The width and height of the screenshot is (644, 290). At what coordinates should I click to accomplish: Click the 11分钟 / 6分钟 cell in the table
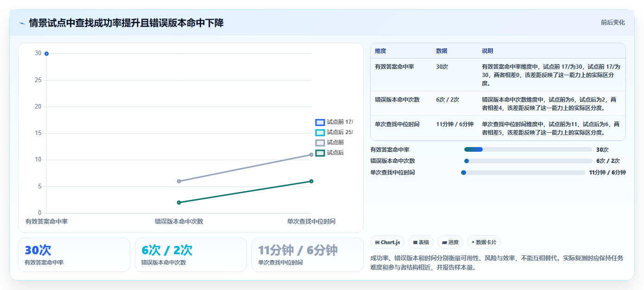tap(455, 124)
